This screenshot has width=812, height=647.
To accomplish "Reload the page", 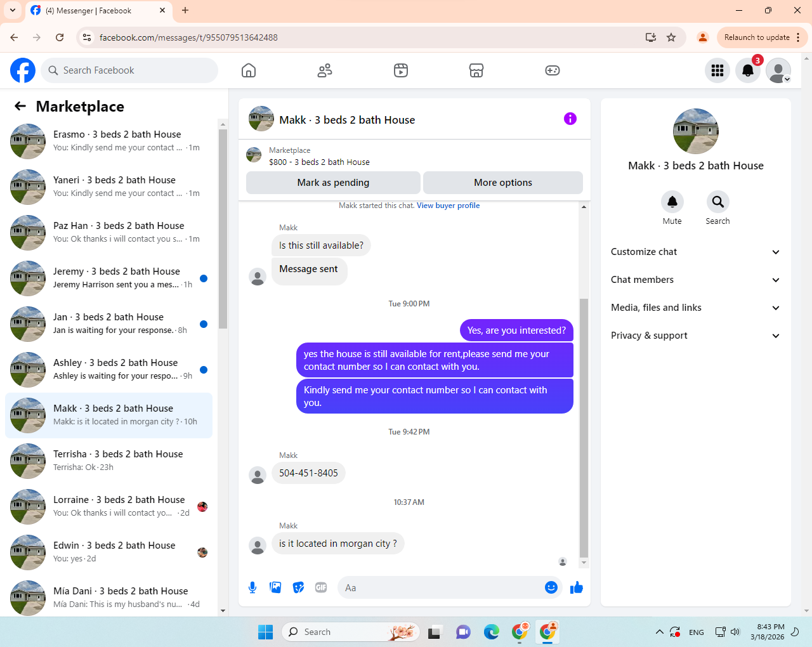I will tap(60, 37).
